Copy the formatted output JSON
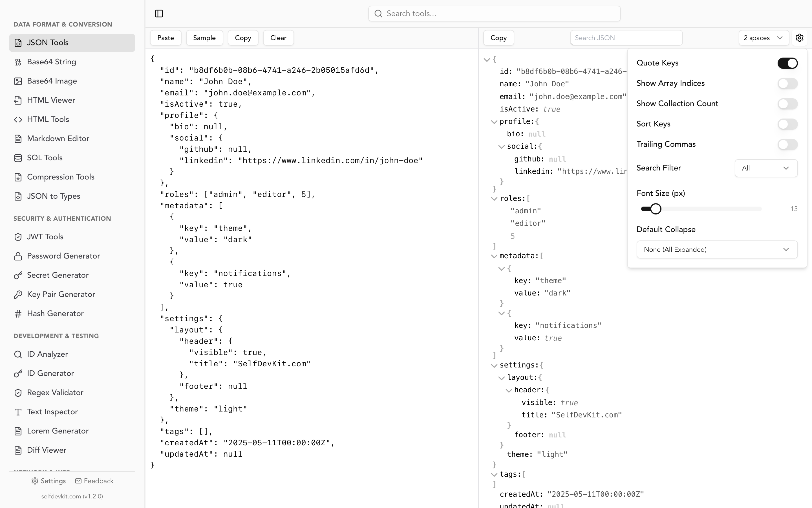This screenshot has height=508, width=812. tap(498, 38)
